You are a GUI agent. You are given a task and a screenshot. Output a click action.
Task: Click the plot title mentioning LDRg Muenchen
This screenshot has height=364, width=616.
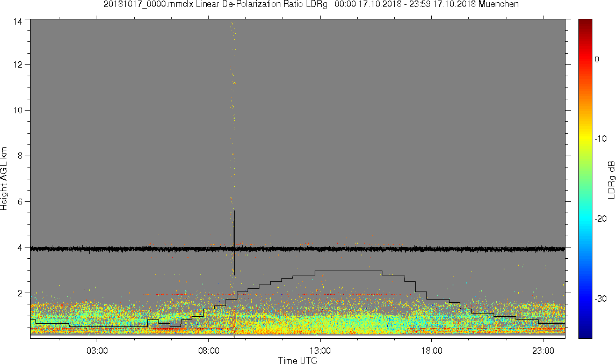(311, 4)
